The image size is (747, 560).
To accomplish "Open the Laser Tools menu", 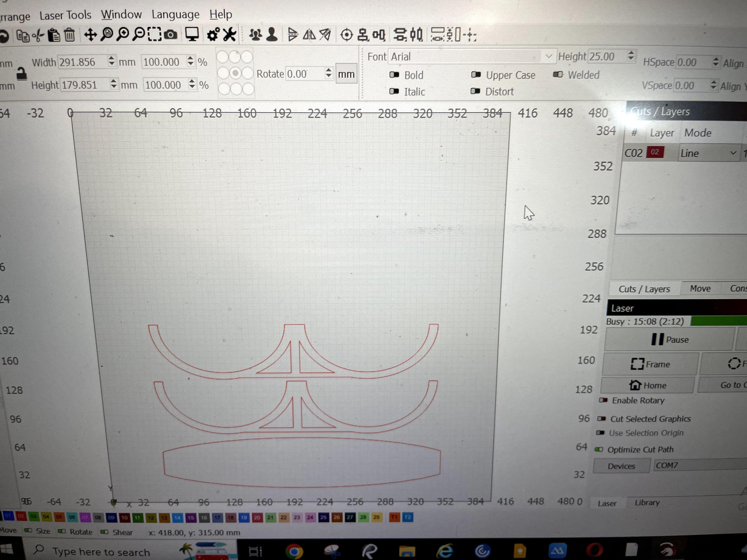I will tap(65, 15).
